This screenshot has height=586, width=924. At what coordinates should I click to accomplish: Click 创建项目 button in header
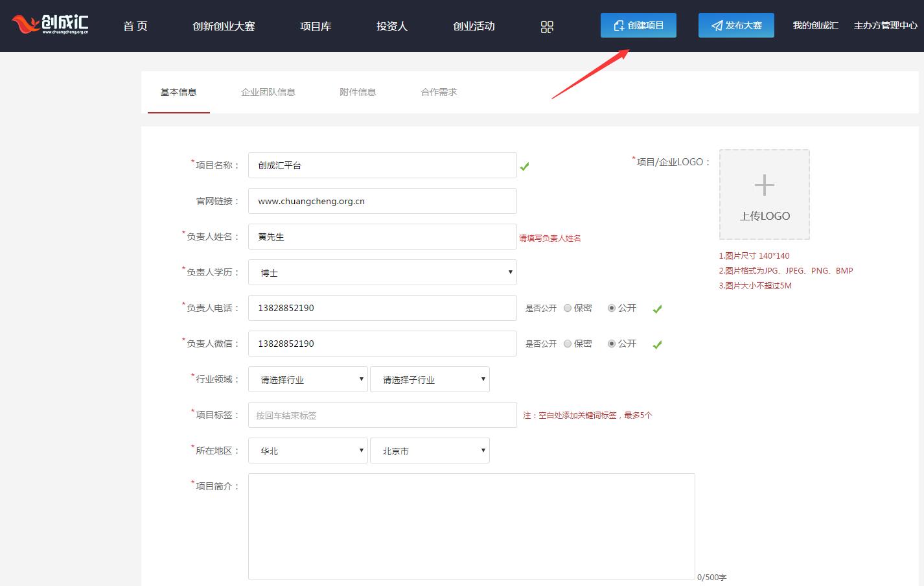click(x=638, y=25)
